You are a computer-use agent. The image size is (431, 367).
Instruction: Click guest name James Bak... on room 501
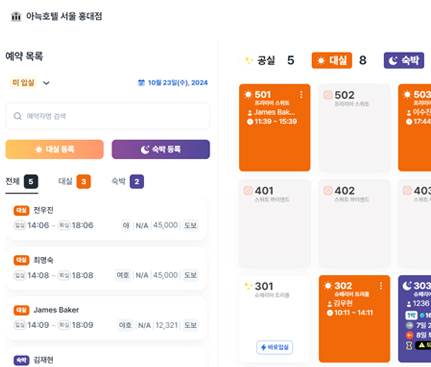(x=274, y=112)
